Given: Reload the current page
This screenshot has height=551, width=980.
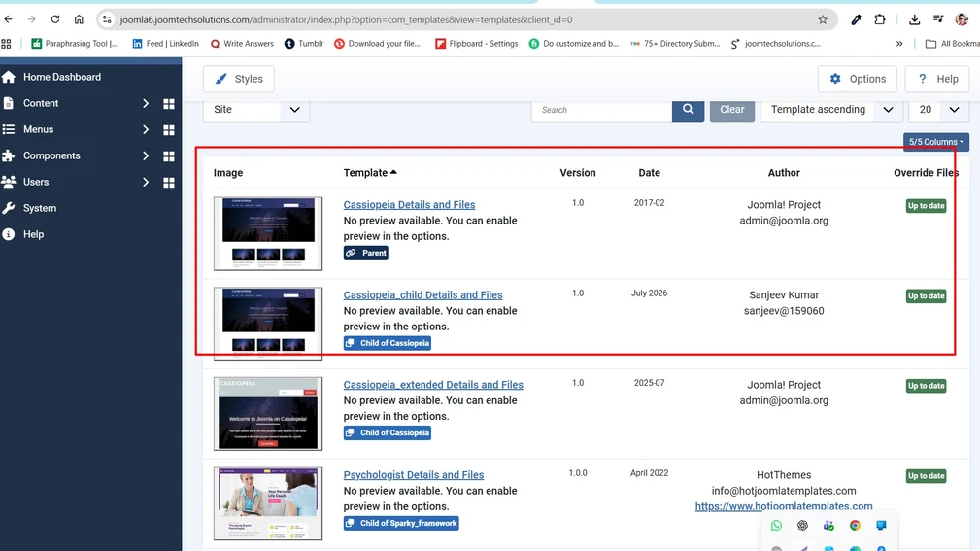Looking at the screenshot, I should click(x=55, y=19).
